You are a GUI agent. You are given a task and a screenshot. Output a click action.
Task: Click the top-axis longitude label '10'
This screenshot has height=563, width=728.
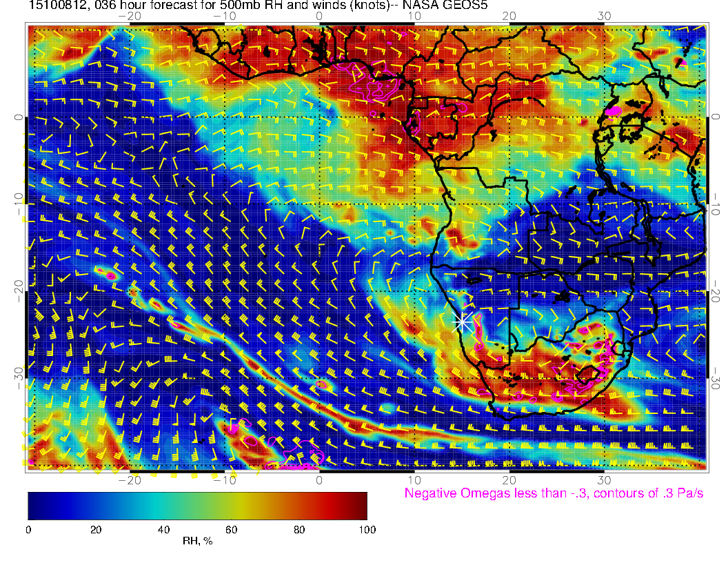(414, 16)
